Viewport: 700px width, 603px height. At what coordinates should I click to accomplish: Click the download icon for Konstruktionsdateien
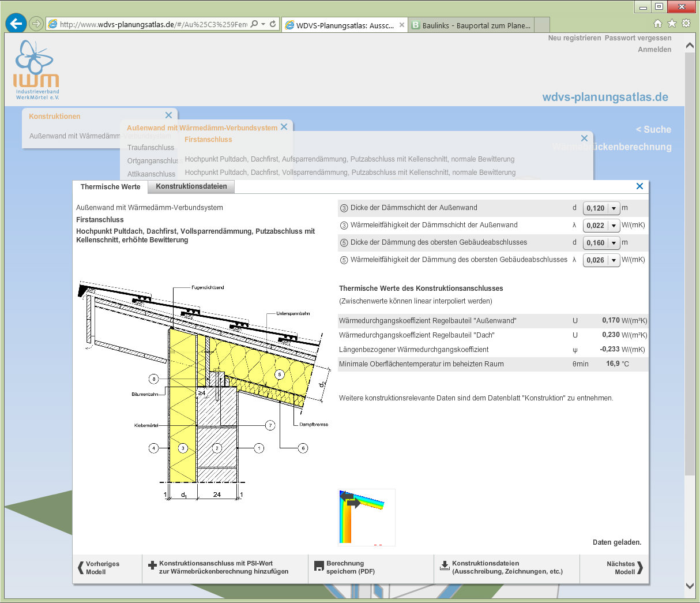445,566
